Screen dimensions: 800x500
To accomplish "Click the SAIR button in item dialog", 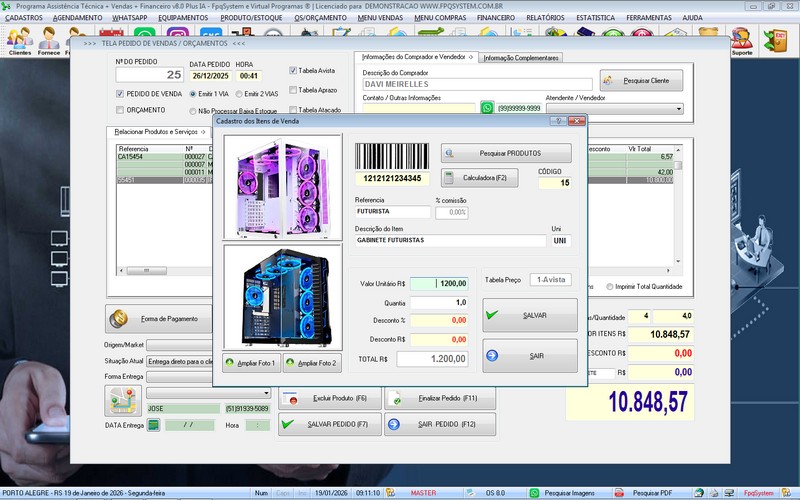I will tap(530, 356).
